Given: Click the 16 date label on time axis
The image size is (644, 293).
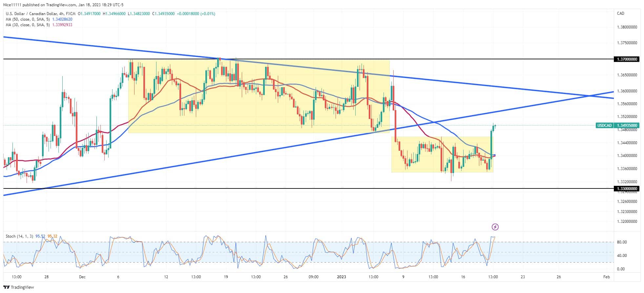Looking at the screenshot, I should (463, 277).
